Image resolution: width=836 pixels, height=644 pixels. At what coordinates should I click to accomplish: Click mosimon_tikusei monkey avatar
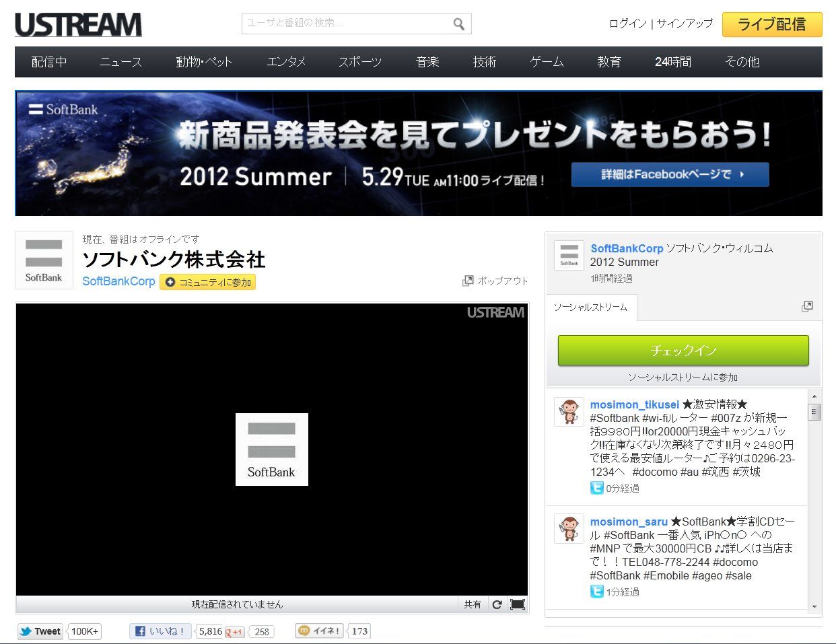click(x=569, y=412)
